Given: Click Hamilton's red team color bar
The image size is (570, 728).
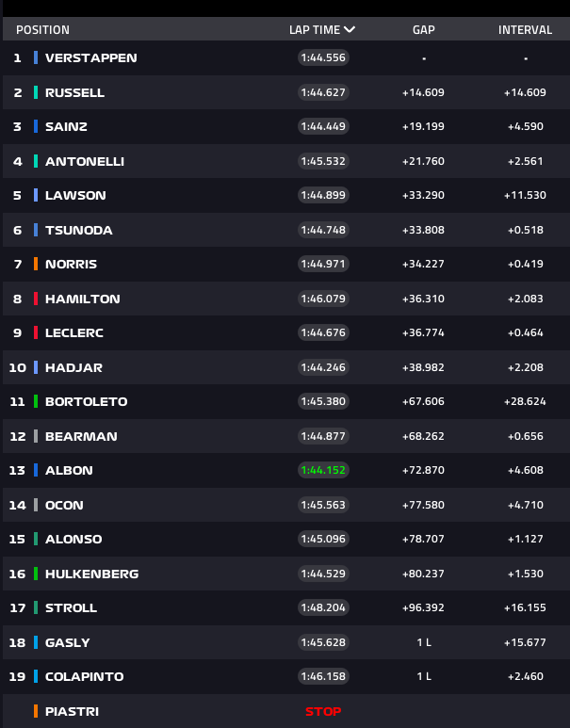Looking at the screenshot, I should 36,299.
